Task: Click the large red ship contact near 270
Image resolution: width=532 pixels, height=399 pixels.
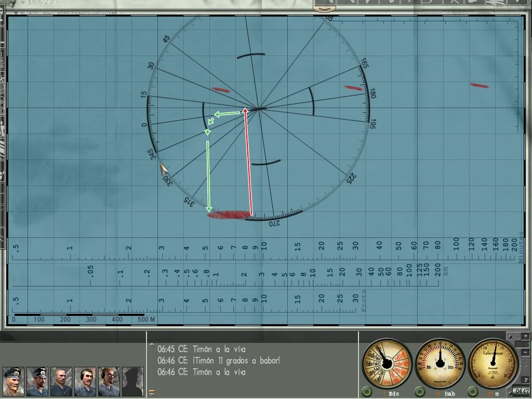Action: tap(229, 215)
